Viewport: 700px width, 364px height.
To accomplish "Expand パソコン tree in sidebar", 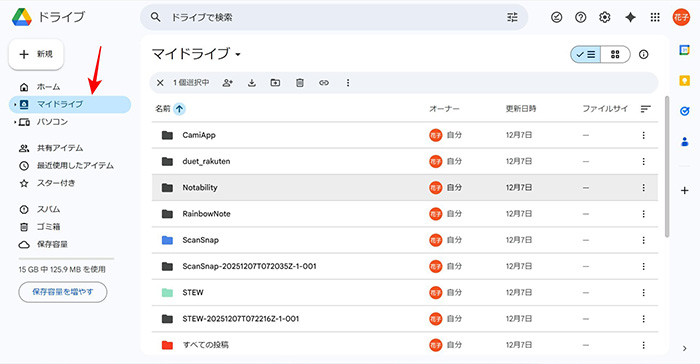I will tap(15, 122).
